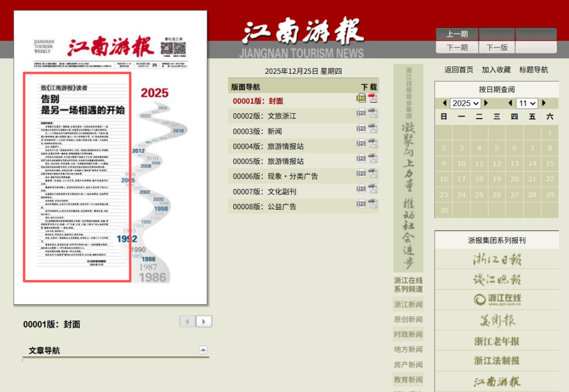
Task: Download JPG of 00008版 公益广告
Action: [x=361, y=204]
